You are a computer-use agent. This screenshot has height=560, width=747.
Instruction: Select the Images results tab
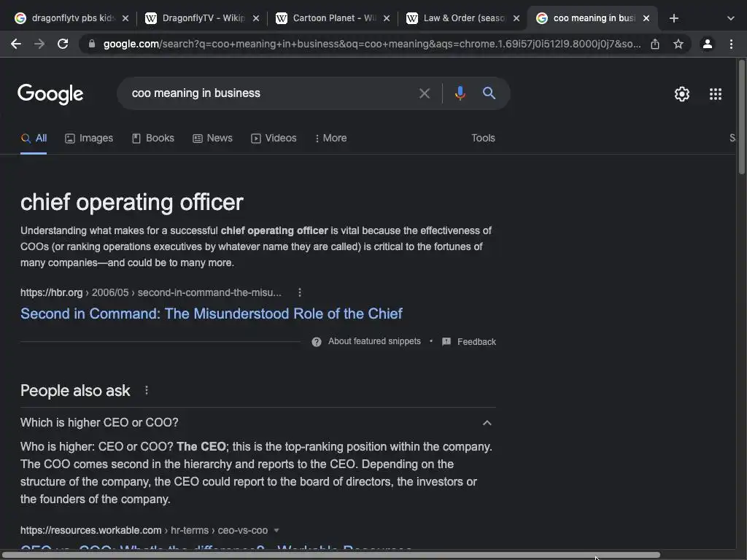tap(89, 138)
